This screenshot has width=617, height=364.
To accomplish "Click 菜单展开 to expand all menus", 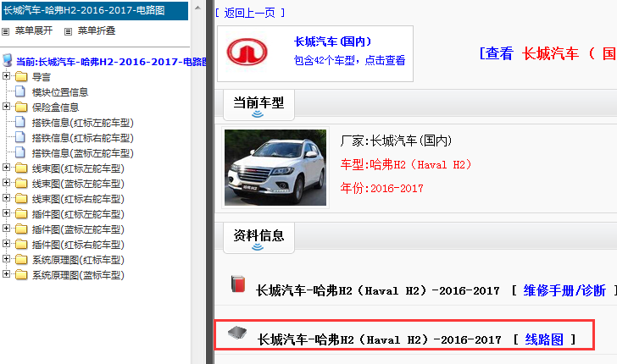I will click(x=34, y=30).
